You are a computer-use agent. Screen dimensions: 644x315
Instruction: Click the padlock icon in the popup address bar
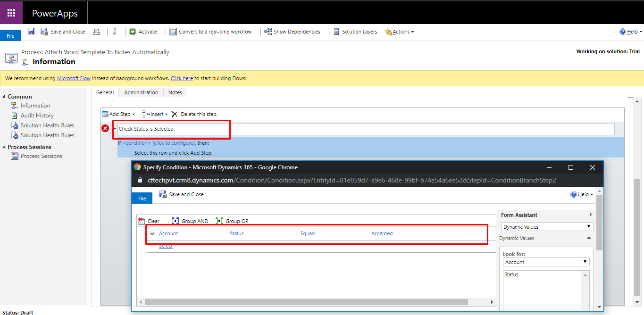(140, 180)
